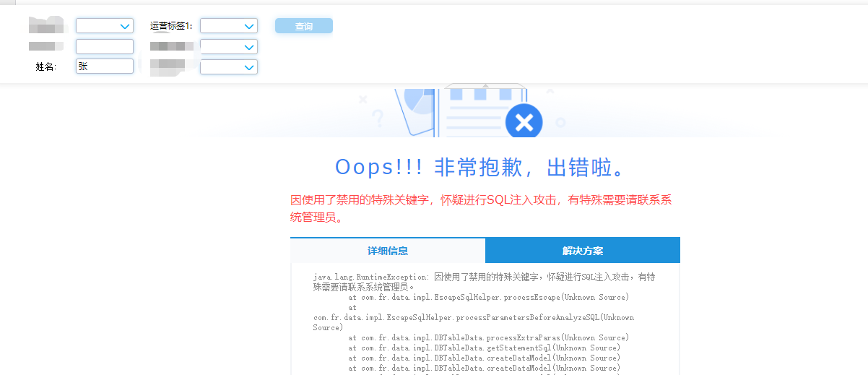
Task: Open the dropdown left of 运营标签1 label
Action: click(x=105, y=26)
